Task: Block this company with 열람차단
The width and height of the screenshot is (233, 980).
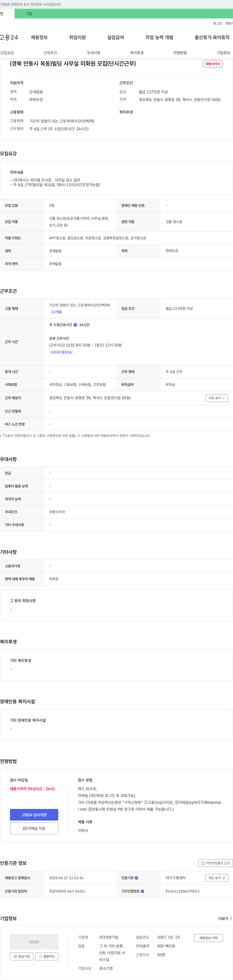Action: (47, 956)
